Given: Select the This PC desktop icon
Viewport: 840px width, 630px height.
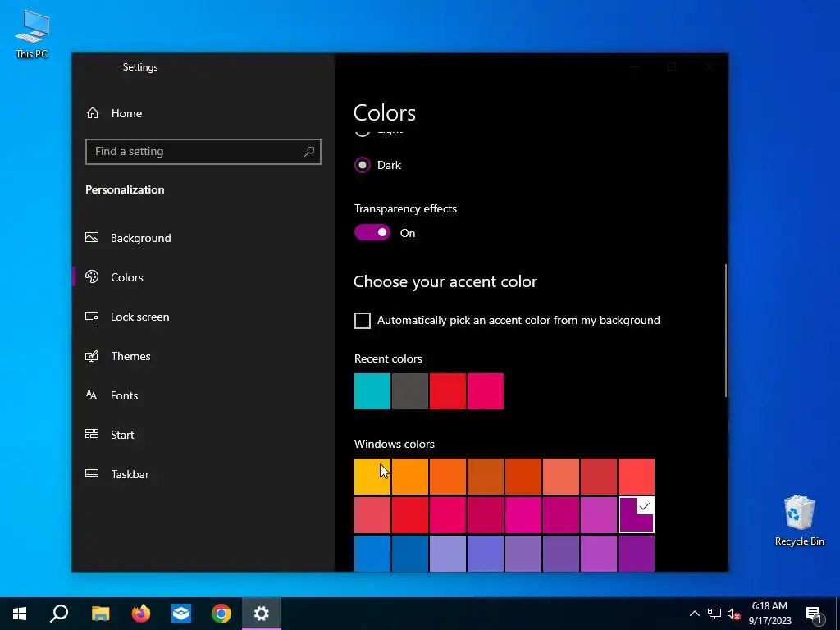Looking at the screenshot, I should point(32,33).
